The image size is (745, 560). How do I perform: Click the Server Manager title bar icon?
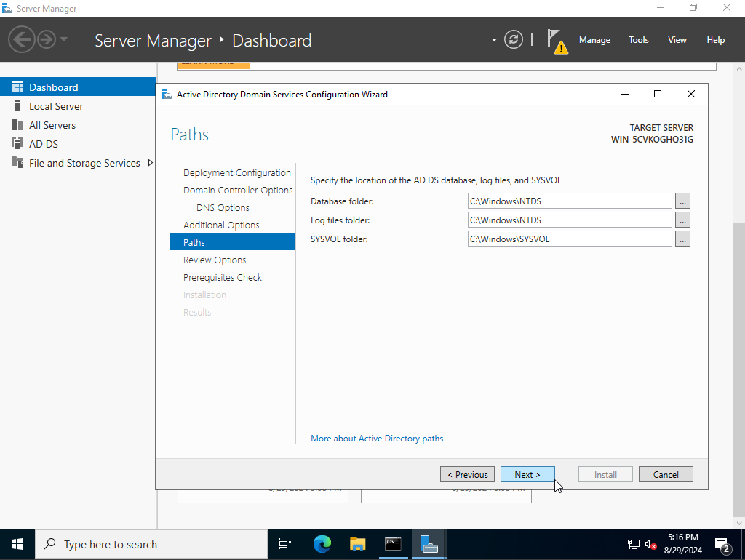click(7, 8)
